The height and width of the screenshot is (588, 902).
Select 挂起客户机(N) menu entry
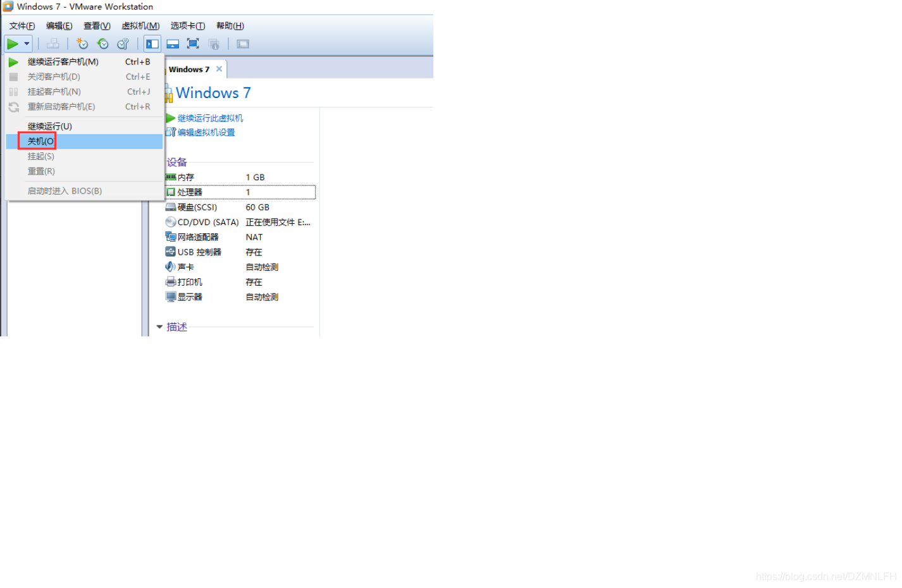[84, 92]
